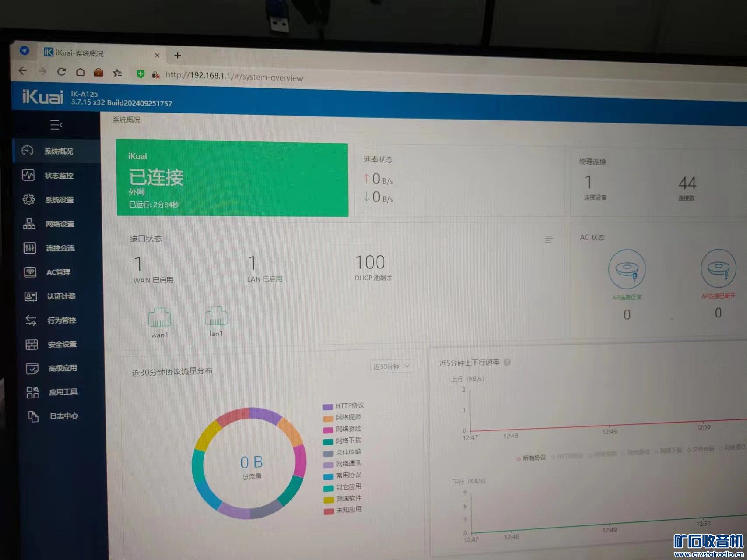The image size is (747, 560).
Task: Open the 认证计费 ID card icon
Action: point(31,296)
